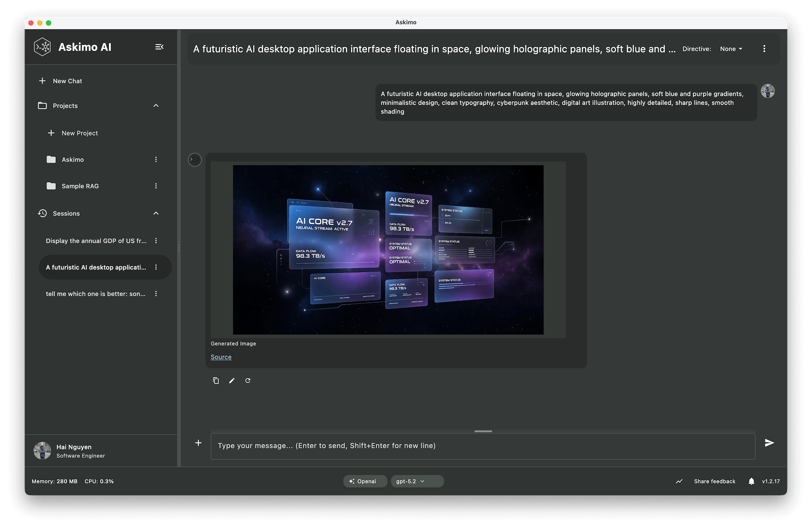
Task: Edit the prompt using the pencil icon
Action: 232,380
